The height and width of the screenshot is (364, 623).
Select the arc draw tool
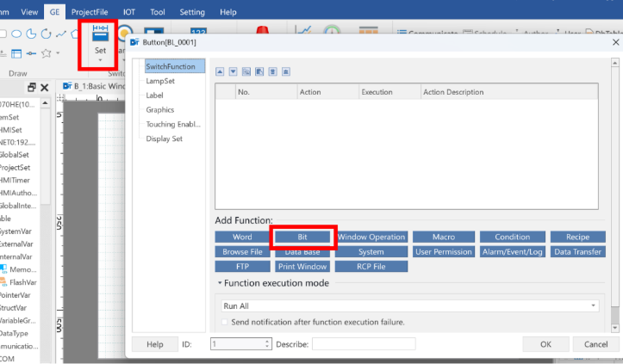46,34
